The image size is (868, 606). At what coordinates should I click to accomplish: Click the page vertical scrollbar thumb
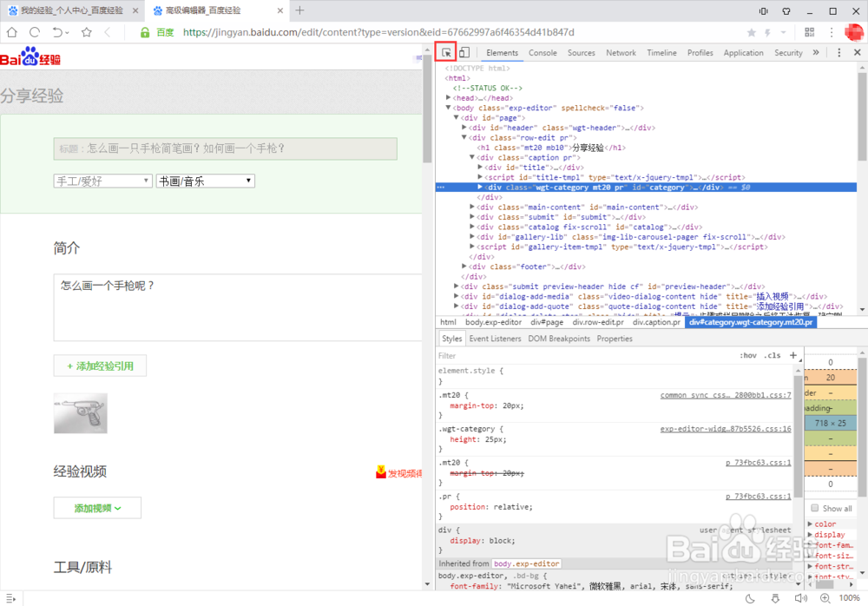427,108
